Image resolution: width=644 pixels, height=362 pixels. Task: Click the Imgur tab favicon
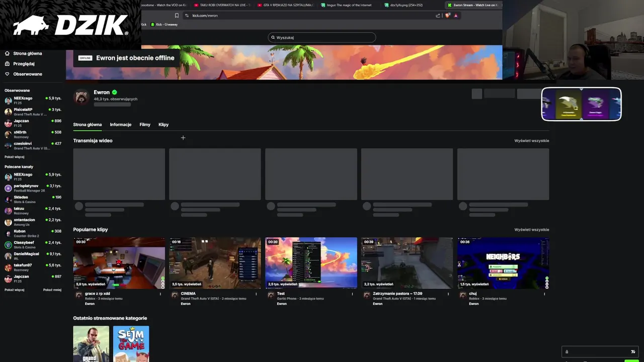(323, 5)
